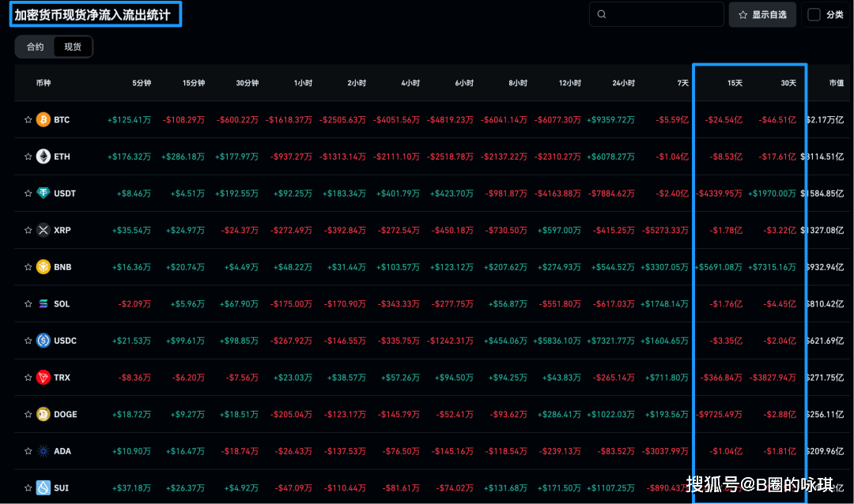Click the DOGE coin icon
This screenshot has width=854, height=504.
click(x=43, y=414)
